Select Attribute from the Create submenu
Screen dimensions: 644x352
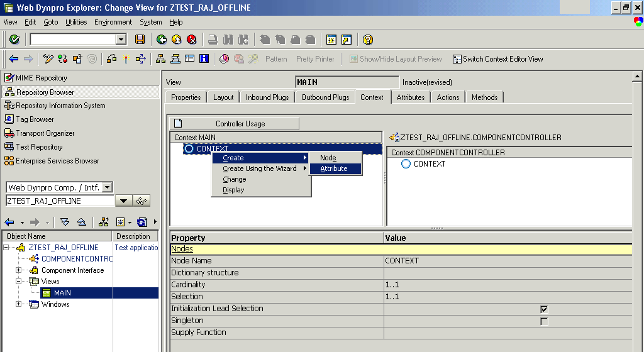334,168
